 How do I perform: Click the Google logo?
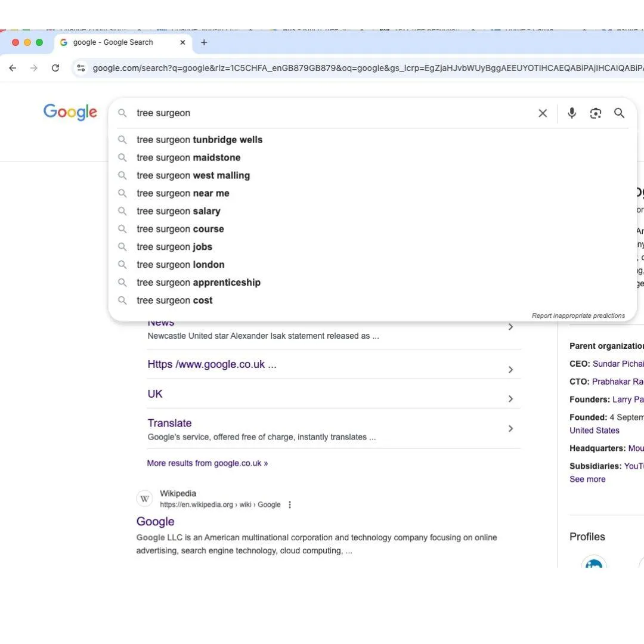pos(70,112)
